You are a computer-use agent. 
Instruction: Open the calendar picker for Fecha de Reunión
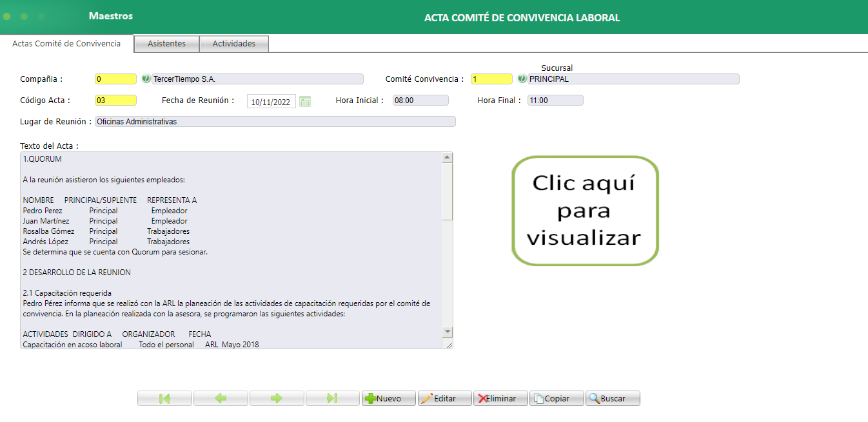click(x=304, y=101)
